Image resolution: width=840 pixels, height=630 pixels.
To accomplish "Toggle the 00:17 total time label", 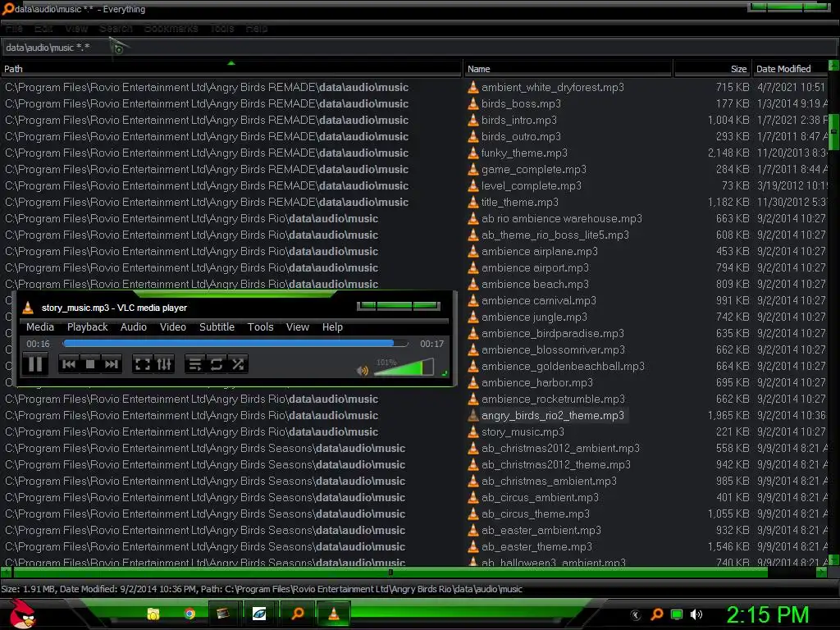I will pyautogui.click(x=431, y=344).
